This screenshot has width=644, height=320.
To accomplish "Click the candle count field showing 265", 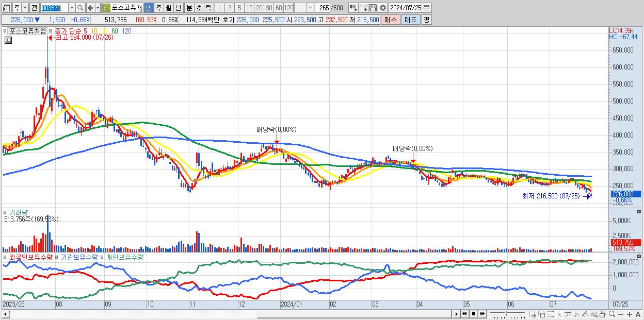I will 324,8.
